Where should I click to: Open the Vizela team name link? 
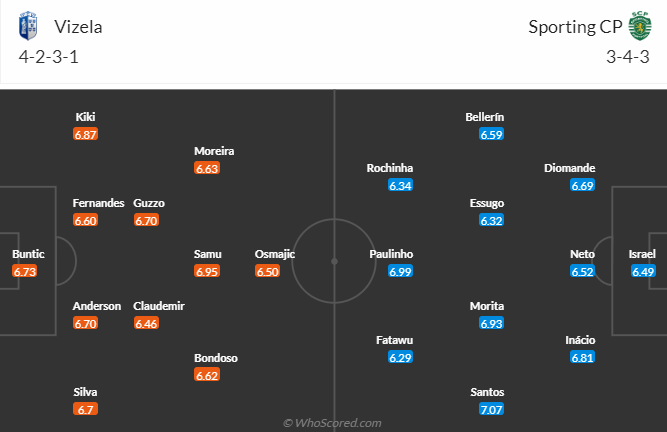(78, 27)
